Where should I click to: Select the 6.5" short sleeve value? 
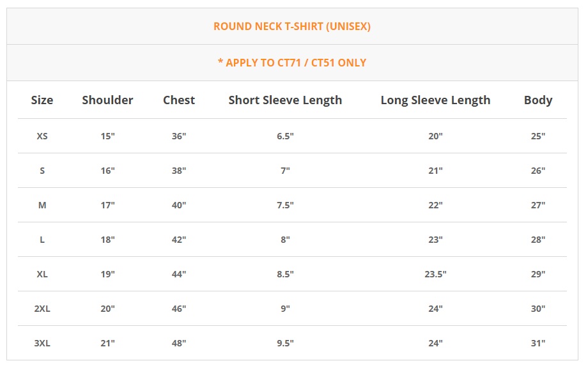[285, 136]
